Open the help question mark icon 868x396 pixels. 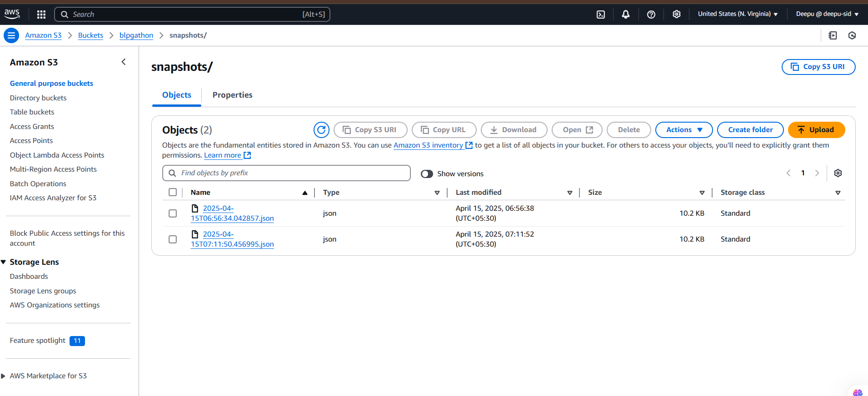[x=651, y=15]
